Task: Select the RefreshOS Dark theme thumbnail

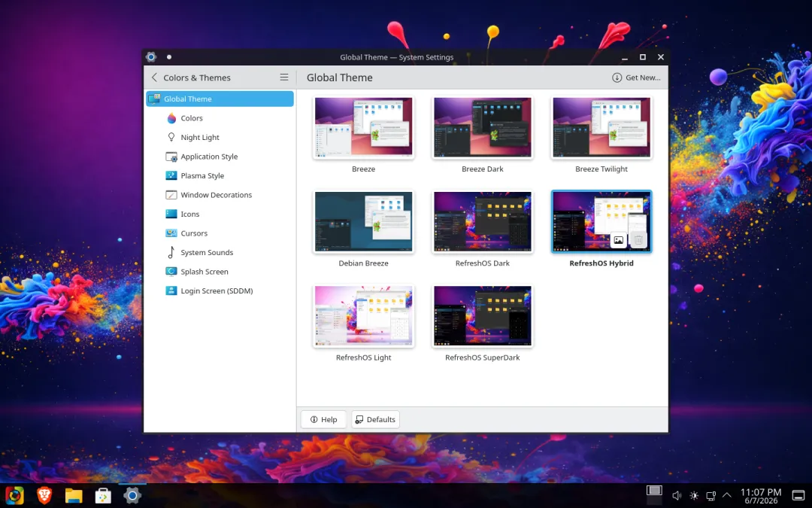Action: 483,221
